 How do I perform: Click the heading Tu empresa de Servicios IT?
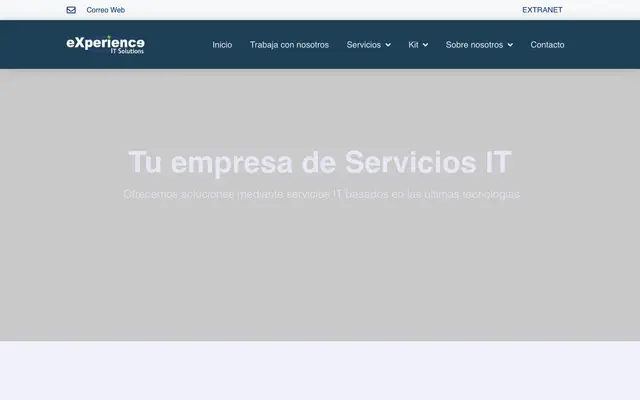[320, 162]
